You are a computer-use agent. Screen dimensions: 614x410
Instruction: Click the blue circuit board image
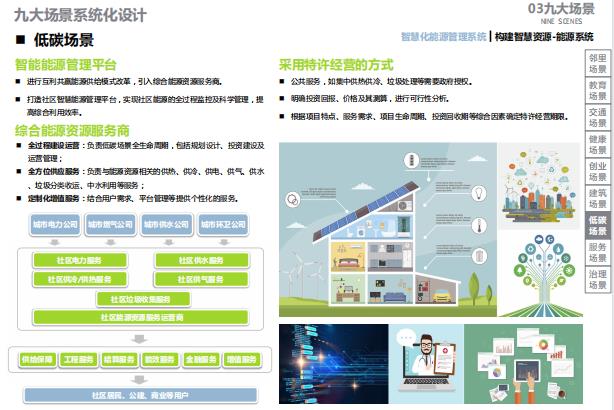(x=334, y=364)
